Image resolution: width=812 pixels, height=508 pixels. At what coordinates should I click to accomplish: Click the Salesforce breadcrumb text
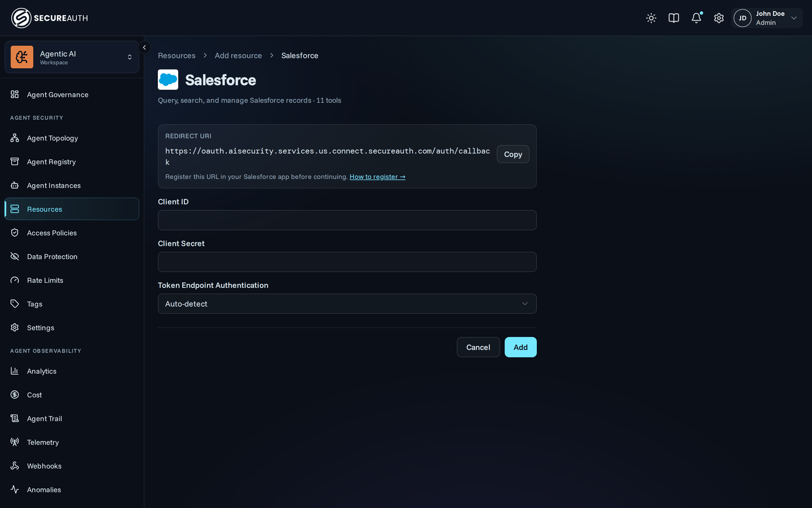tap(300, 55)
